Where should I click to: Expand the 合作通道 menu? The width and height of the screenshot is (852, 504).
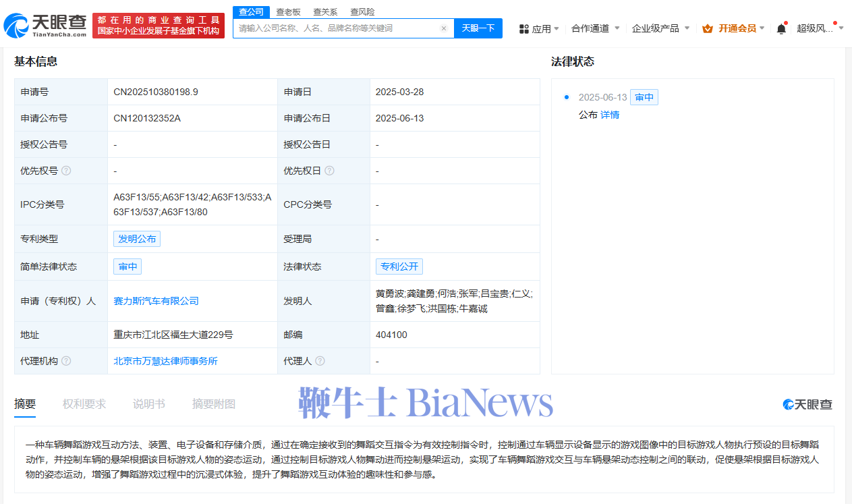click(595, 28)
